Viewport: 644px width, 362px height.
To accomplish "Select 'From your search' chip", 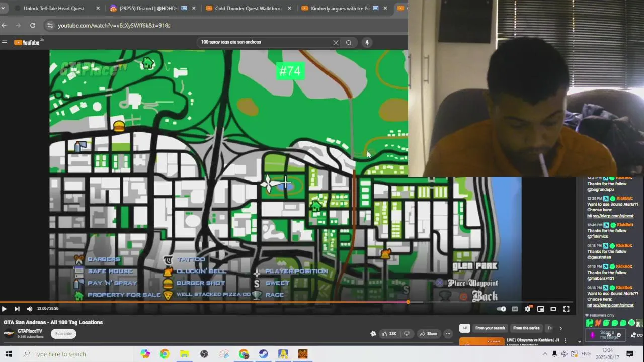I will tap(490, 328).
